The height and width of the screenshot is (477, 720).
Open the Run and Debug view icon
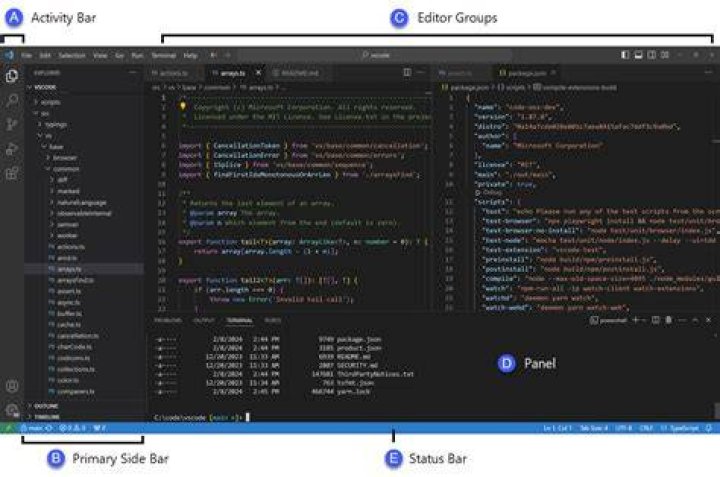[x=12, y=149]
